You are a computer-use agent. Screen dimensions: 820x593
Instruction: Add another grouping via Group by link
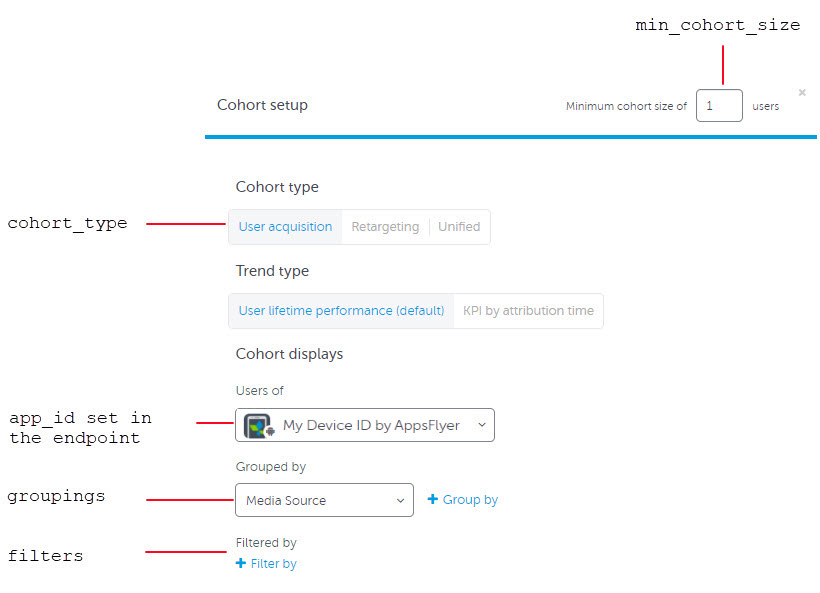click(x=470, y=500)
